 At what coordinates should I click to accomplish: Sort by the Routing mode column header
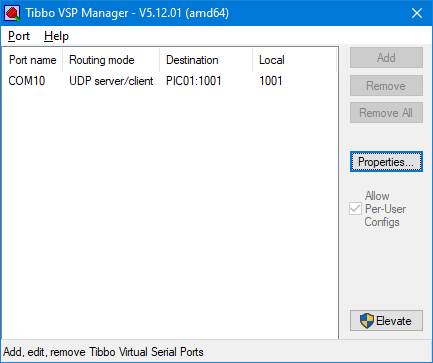pos(111,60)
